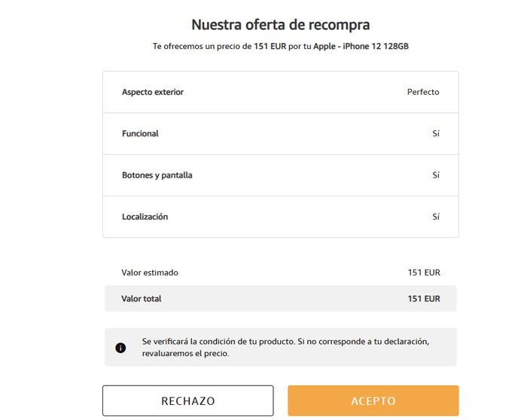Click the "Sí" value in the Funcional row

(x=435, y=134)
